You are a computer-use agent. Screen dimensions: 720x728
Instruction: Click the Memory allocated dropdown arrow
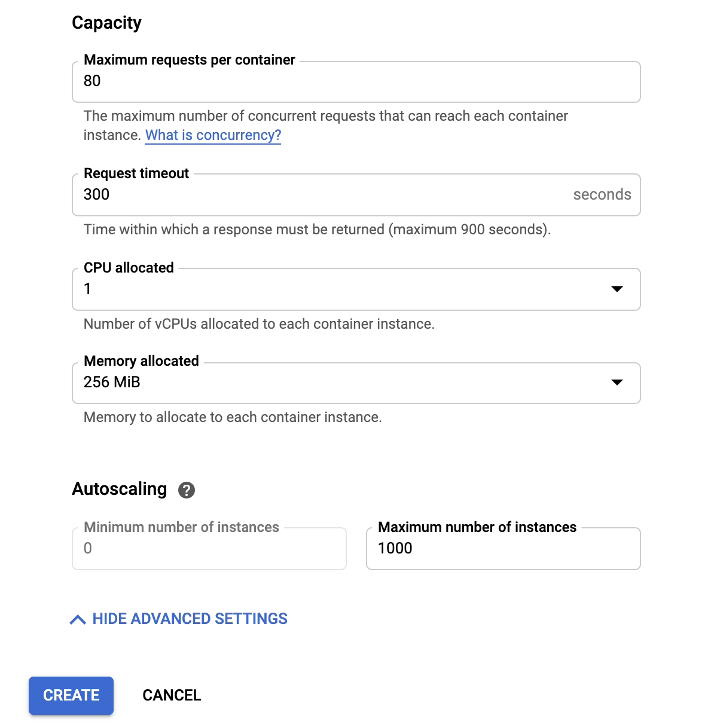point(617,383)
